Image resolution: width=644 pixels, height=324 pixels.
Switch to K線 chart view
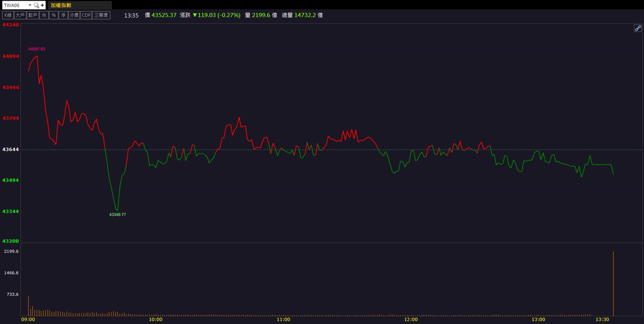click(8, 15)
